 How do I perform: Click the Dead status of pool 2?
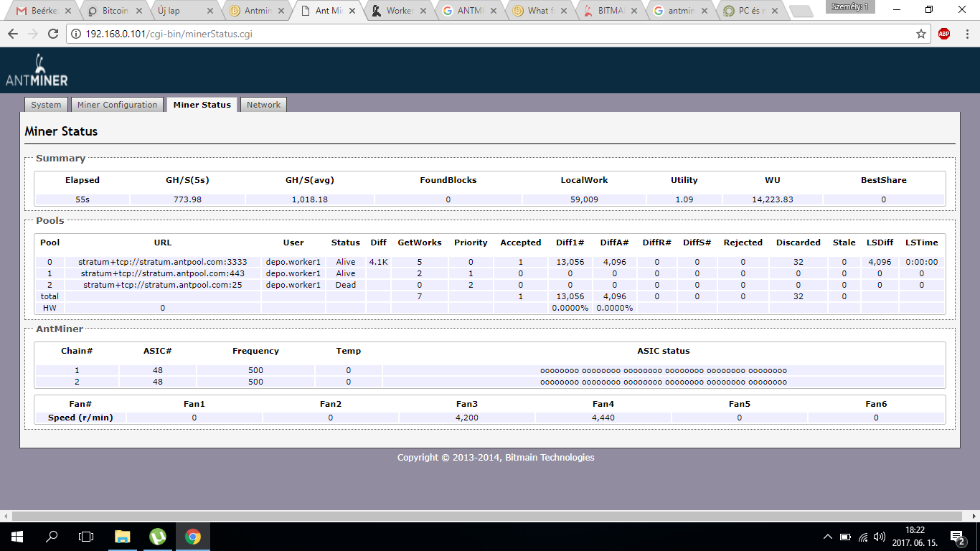345,285
